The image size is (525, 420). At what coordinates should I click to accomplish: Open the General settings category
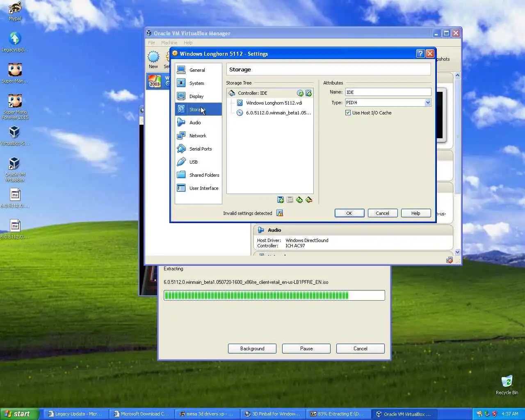199,70
